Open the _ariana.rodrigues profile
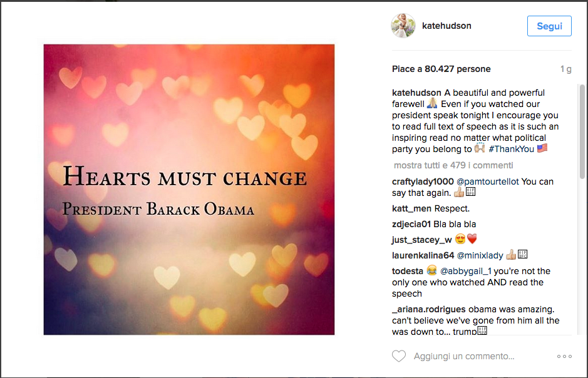This screenshot has height=378, width=588. tap(429, 309)
